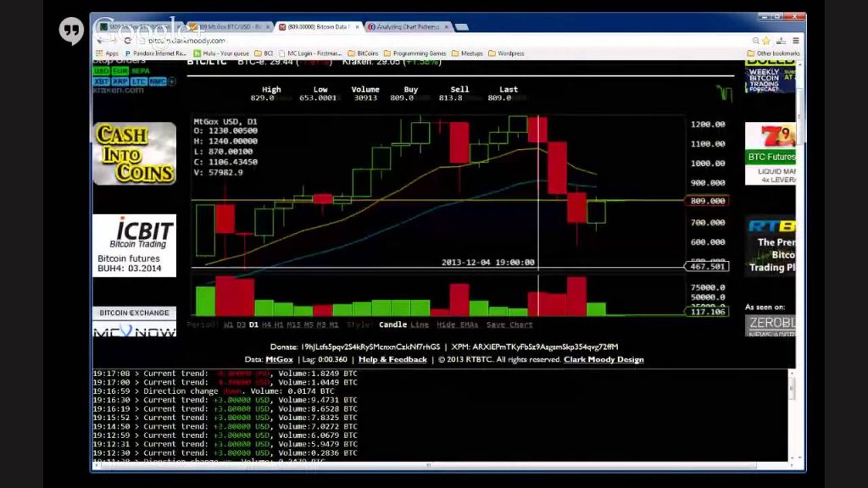Image resolution: width=868 pixels, height=488 pixels.
Task: Toggle chart style to Line
Action: (419, 324)
